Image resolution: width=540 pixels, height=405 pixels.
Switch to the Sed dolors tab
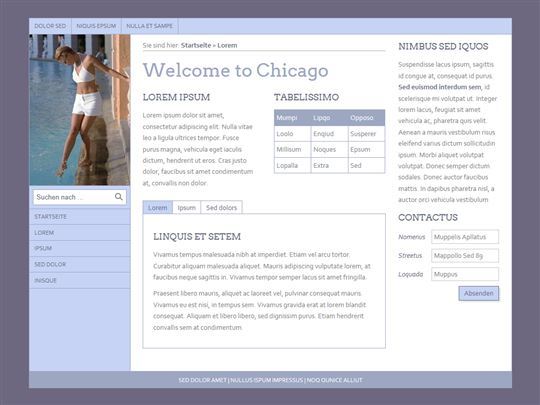(x=221, y=208)
